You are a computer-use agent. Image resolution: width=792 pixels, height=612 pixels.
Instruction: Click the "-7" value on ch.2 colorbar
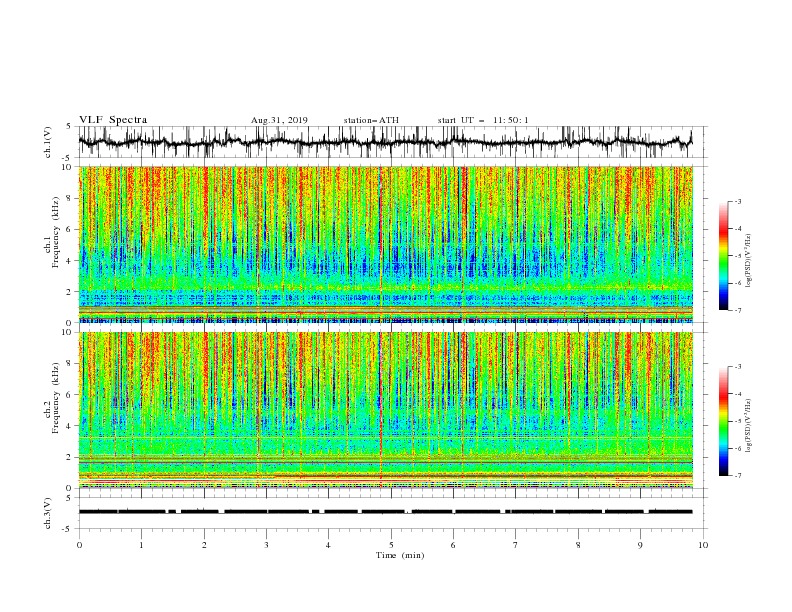(x=738, y=476)
